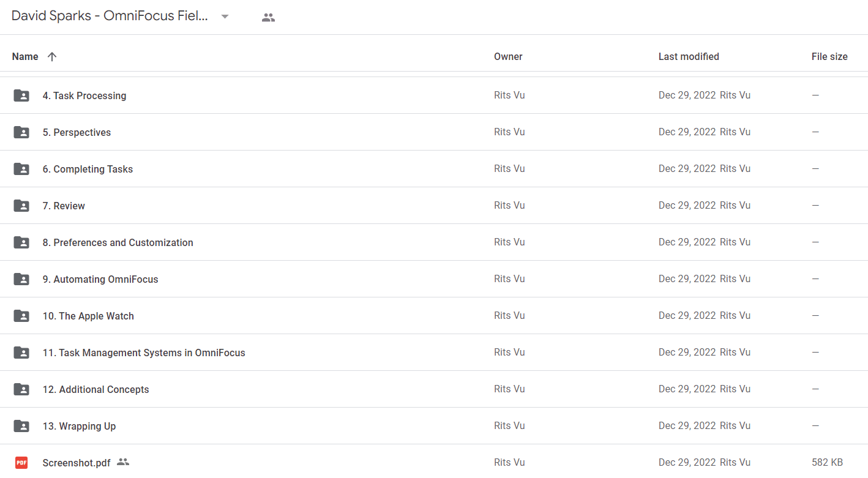Click the Last modified column header
Viewport: 868px width, 478px height.
[x=689, y=56]
